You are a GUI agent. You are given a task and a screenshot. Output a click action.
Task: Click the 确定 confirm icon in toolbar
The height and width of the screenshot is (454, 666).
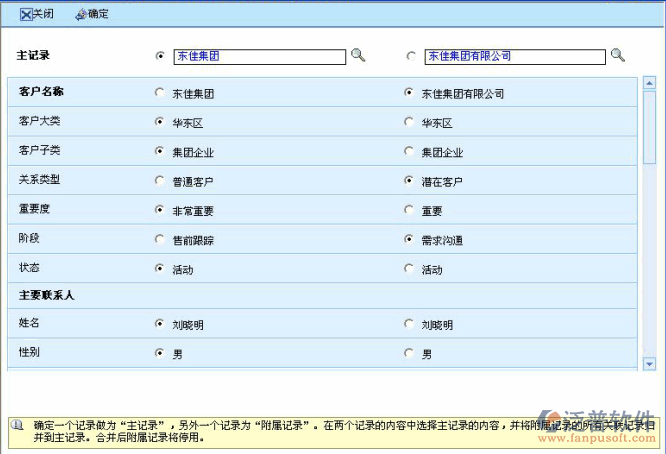(81, 14)
